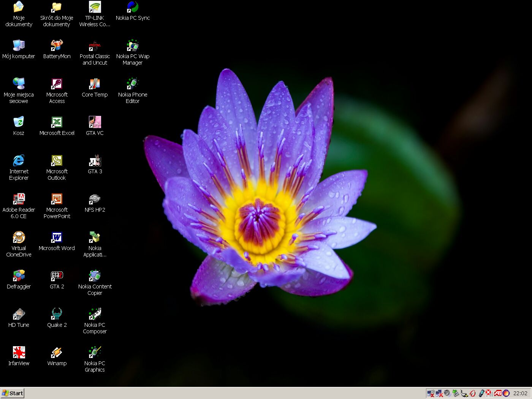The width and height of the screenshot is (532, 399).
Task: Select the Nokia Content Copier icon
Action: pos(95,275)
